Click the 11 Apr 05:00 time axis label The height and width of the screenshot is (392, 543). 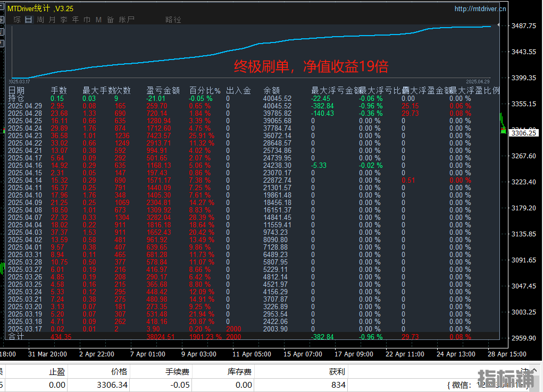(x=252, y=354)
